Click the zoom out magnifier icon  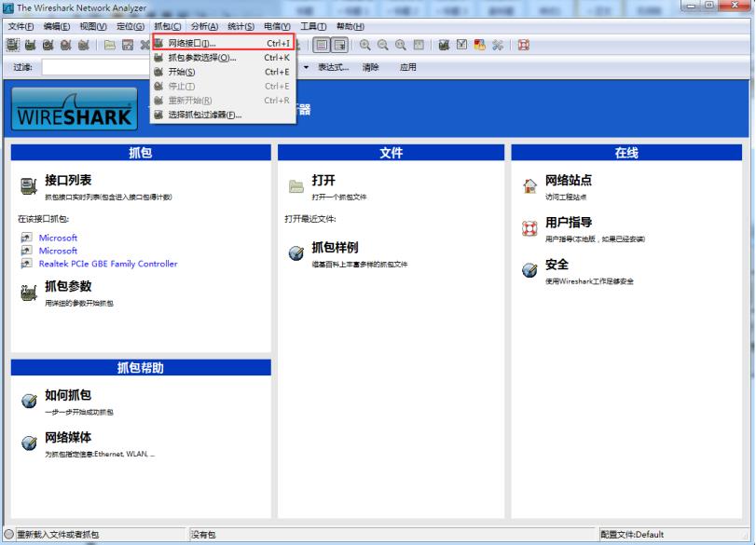coord(383,46)
